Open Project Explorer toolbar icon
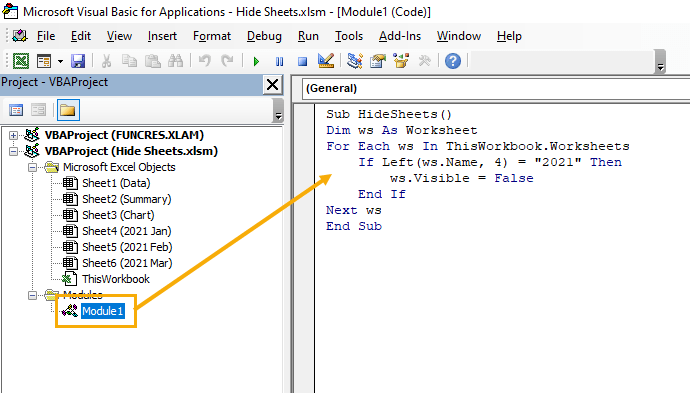690x393 pixels. pos(355,61)
